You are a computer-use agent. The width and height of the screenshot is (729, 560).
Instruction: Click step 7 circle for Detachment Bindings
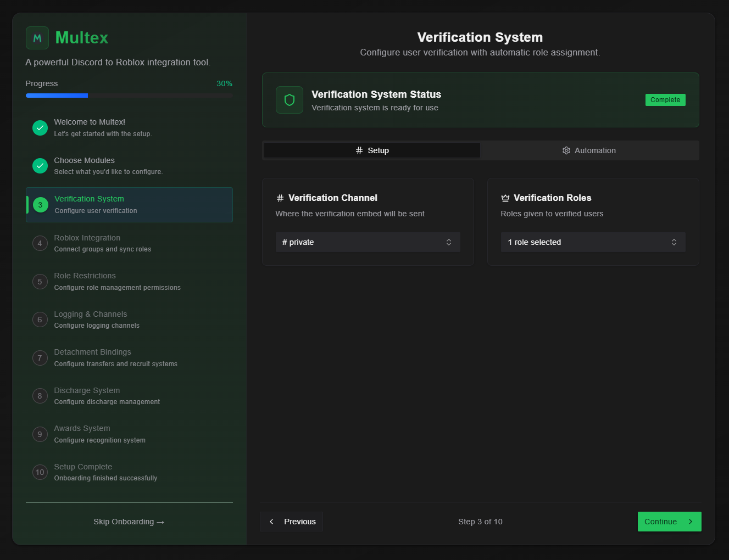tap(40, 358)
